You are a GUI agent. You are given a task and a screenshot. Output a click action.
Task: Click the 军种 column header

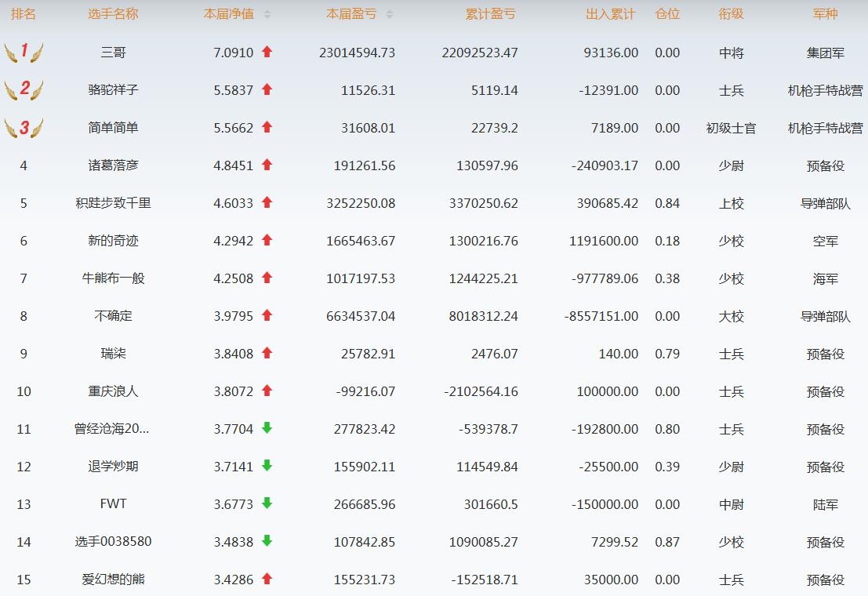[x=825, y=14]
